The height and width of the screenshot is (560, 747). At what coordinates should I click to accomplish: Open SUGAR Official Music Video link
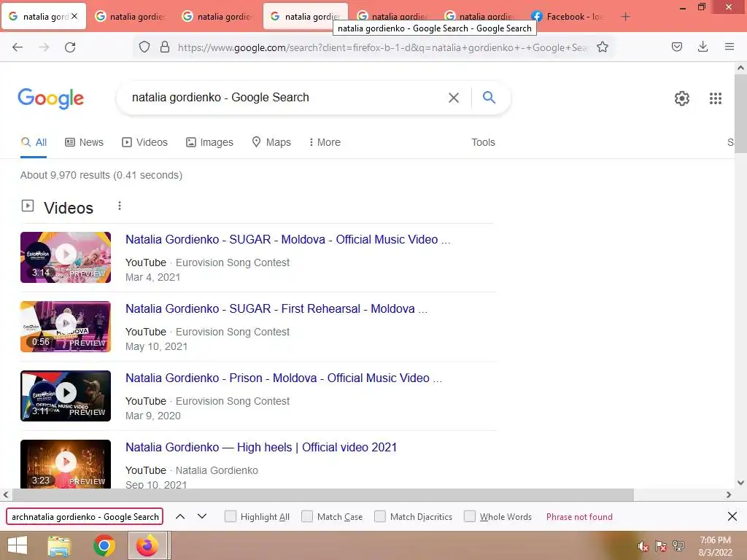287,239
